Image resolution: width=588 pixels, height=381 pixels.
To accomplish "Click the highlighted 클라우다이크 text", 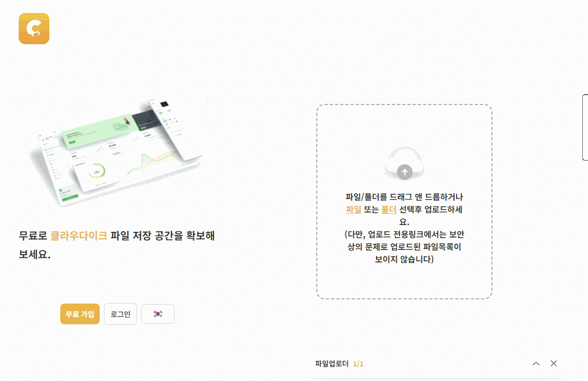I will click(x=79, y=236).
